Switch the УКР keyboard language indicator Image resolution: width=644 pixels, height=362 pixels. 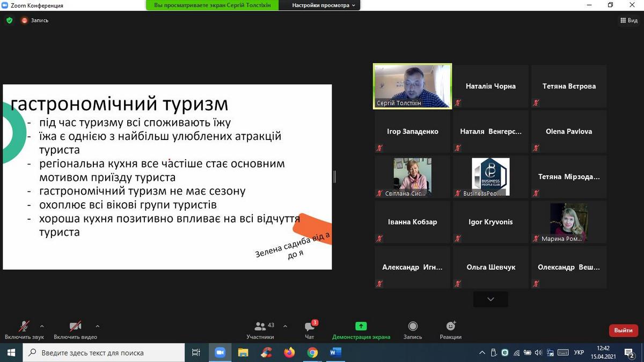point(579,352)
